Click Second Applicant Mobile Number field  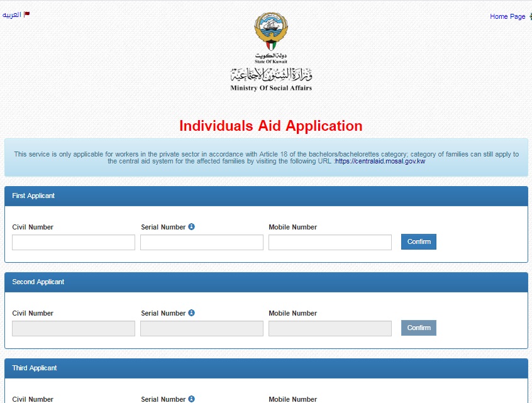pyautogui.click(x=330, y=329)
